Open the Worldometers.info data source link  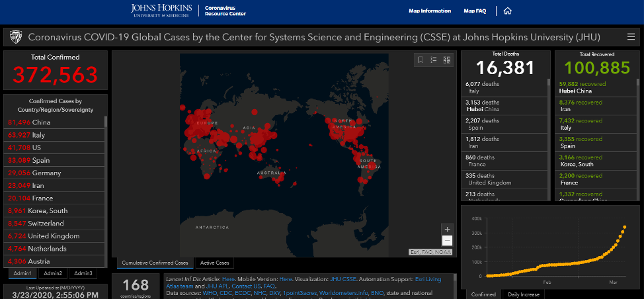[x=343, y=293]
